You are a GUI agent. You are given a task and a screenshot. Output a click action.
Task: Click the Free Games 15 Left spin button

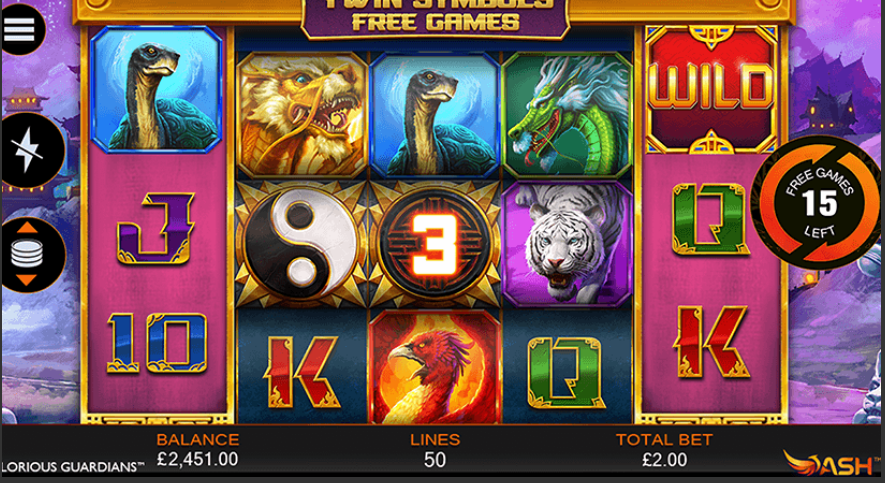[x=819, y=202]
